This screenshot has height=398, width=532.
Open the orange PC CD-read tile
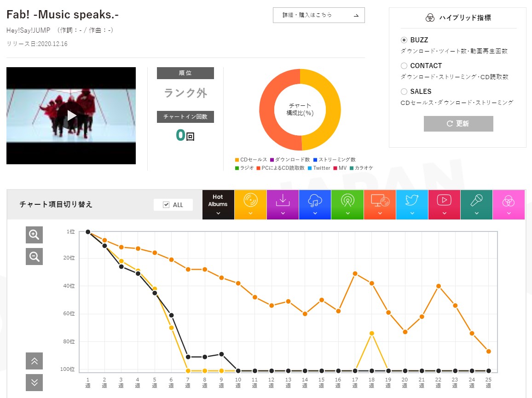coord(380,205)
